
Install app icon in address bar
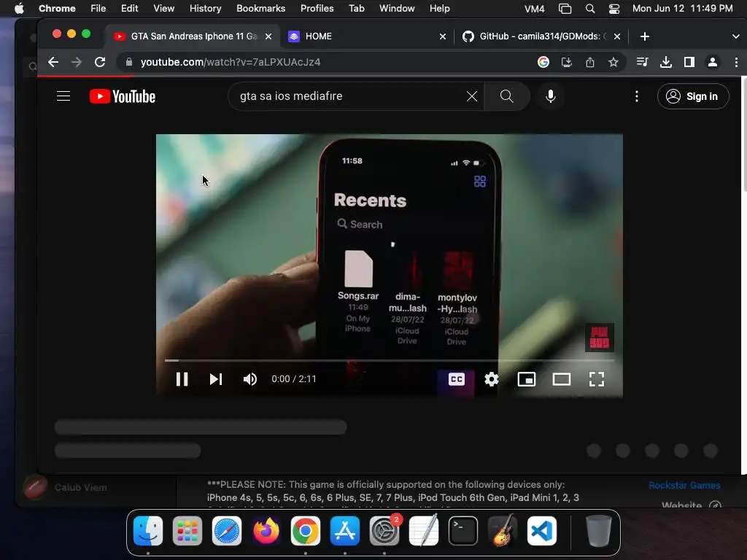click(x=566, y=62)
